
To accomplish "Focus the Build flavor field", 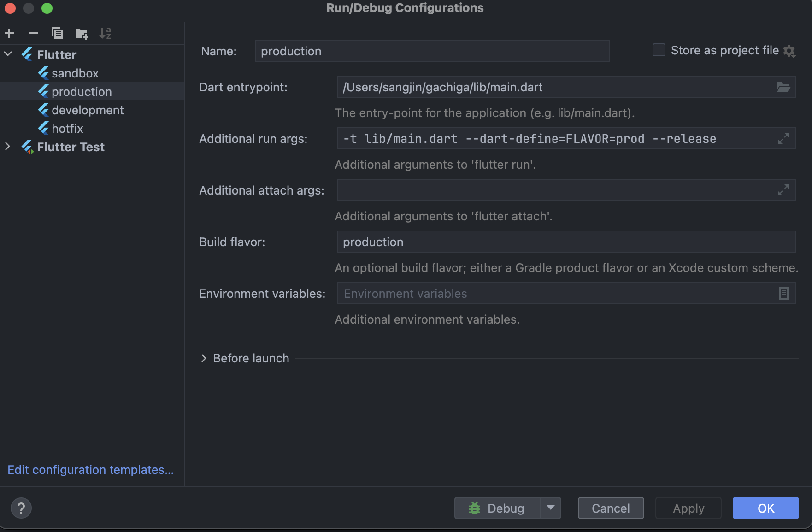I will coord(567,242).
